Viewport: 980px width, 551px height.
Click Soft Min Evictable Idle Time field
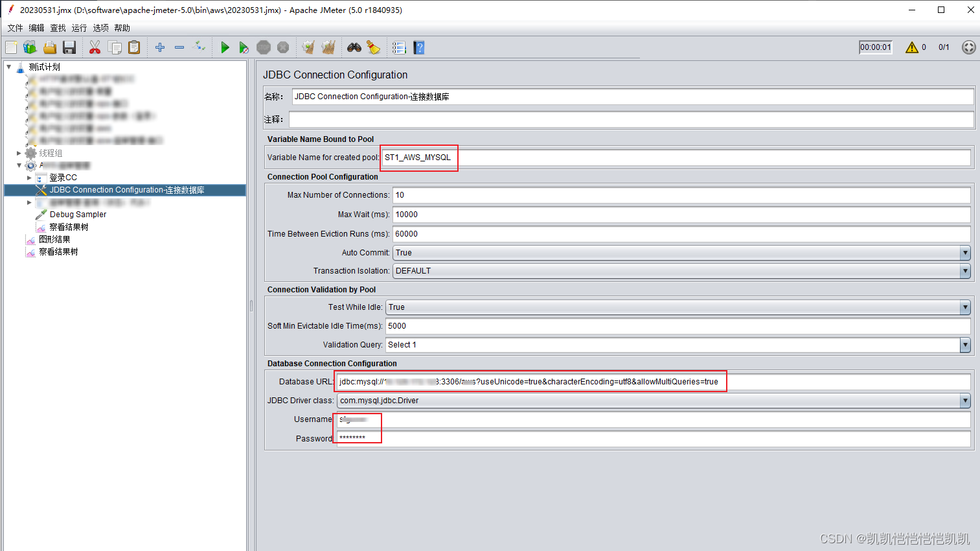678,326
